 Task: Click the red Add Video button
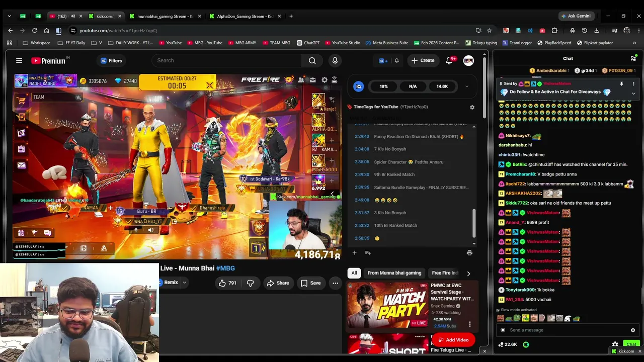(453, 340)
